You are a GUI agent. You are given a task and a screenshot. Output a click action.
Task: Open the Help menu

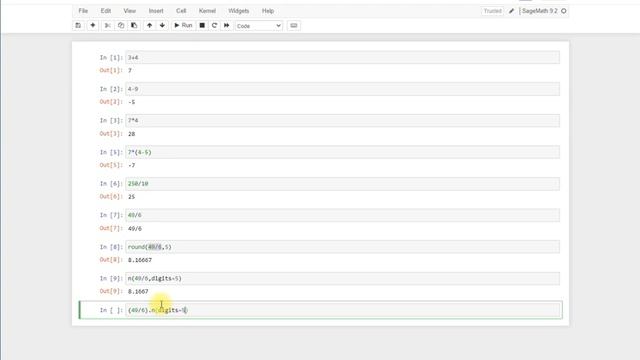point(268,11)
